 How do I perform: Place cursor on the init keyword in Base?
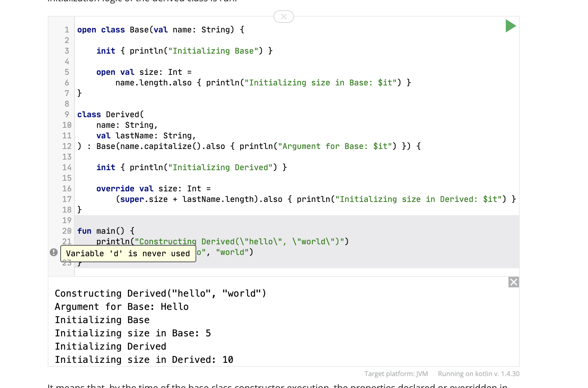[x=106, y=51]
